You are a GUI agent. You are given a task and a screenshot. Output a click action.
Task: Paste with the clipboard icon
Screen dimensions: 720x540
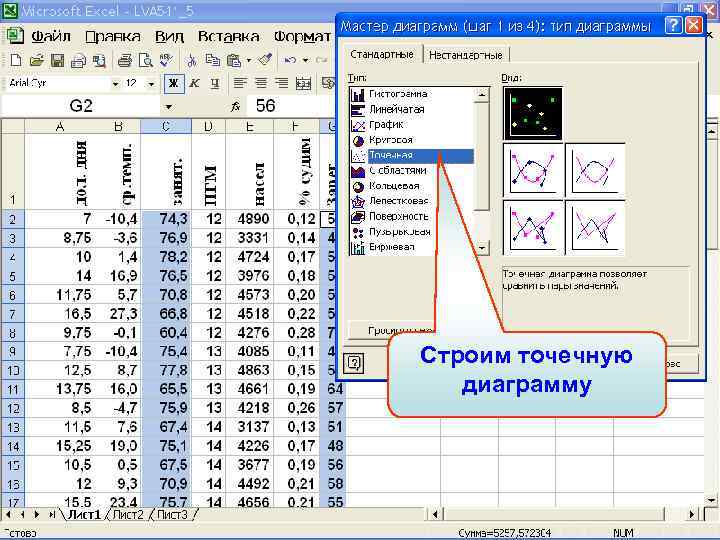pos(234,60)
